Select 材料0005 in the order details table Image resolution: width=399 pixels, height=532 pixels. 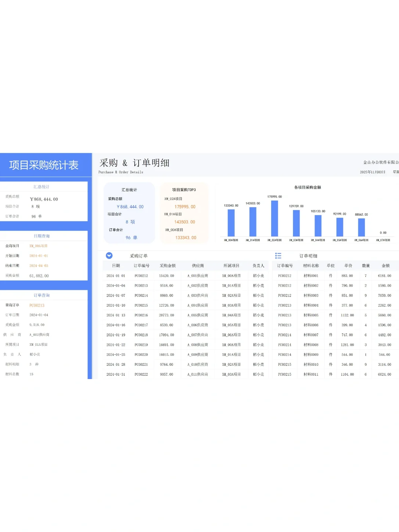point(310,315)
